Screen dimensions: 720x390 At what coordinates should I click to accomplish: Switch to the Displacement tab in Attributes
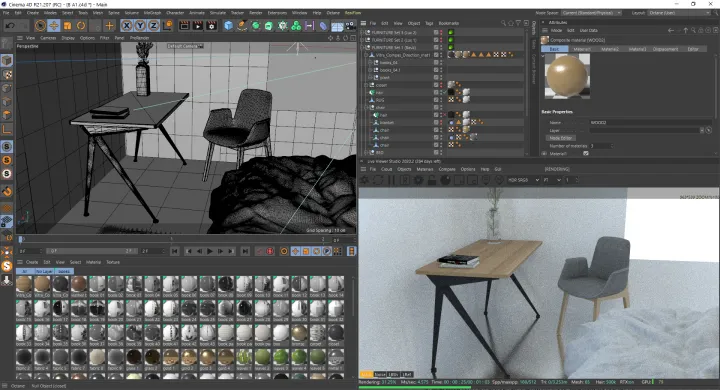click(665, 49)
